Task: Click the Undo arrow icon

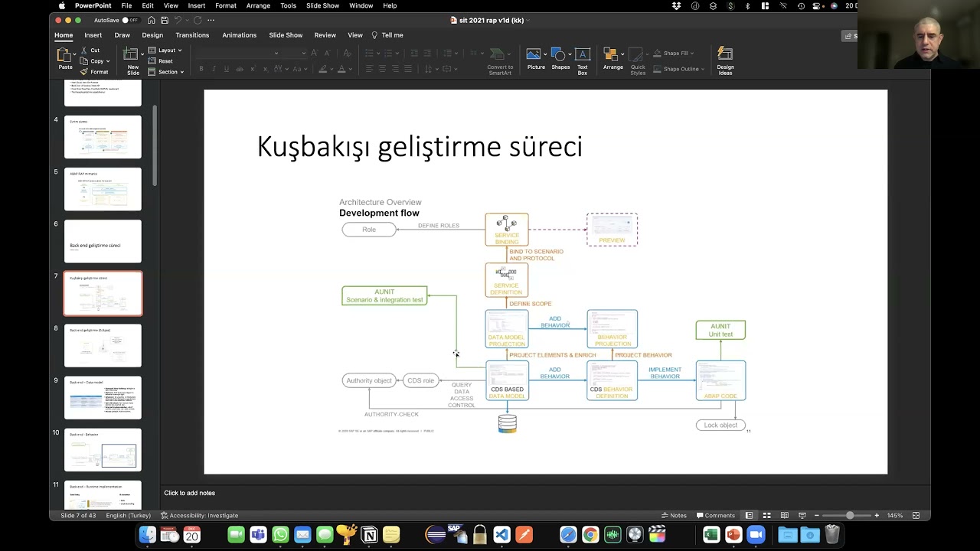Action: tap(178, 20)
